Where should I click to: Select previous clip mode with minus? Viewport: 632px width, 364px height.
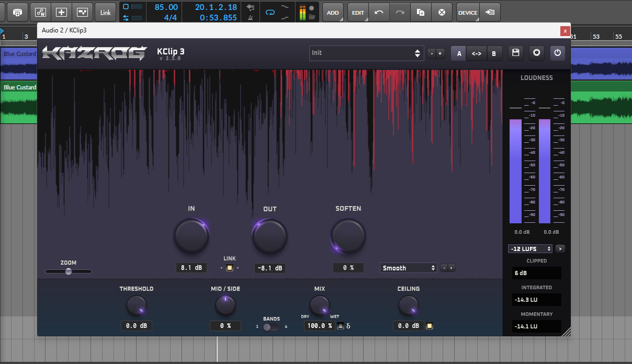444,268
